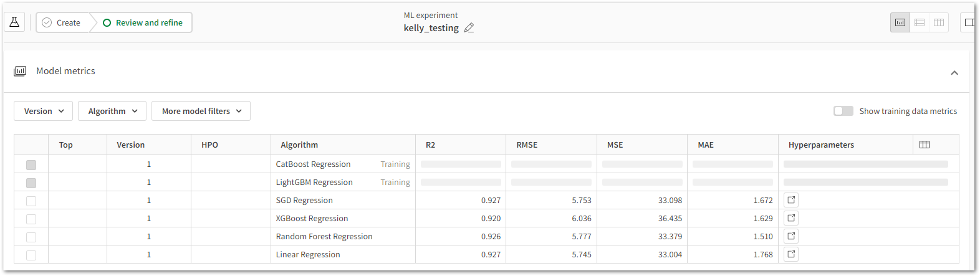
Task: Open Linear Regression hyperparameters popup
Action: [x=791, y=254]
